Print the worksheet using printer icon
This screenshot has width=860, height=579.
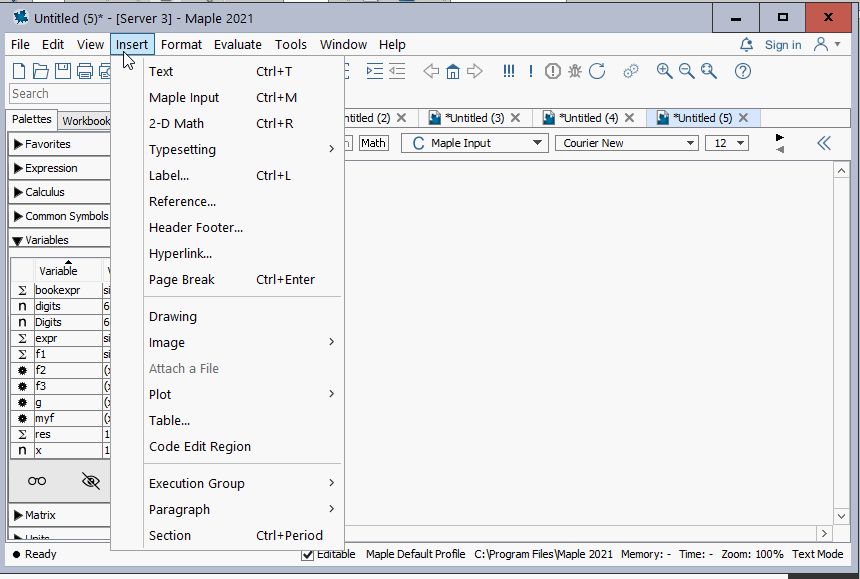(84, 71)
